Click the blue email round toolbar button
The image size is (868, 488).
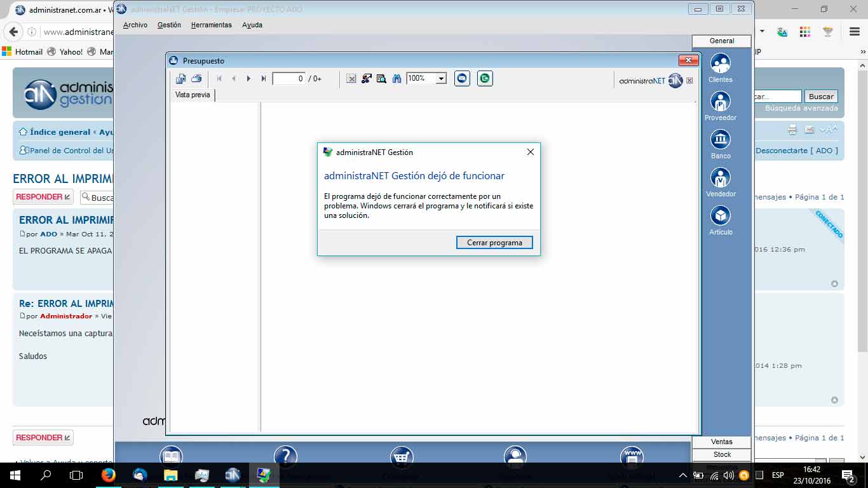tap(462, 78)
